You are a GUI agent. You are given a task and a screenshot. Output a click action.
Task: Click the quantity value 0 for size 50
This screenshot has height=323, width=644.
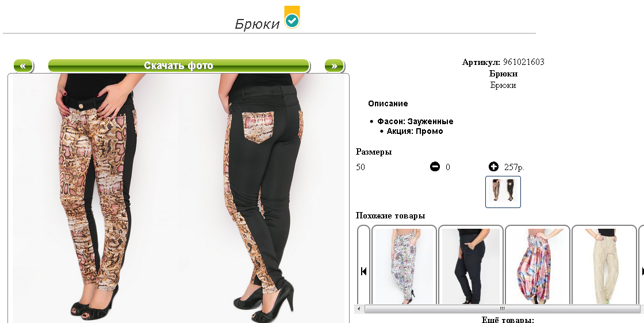point(448,167)
